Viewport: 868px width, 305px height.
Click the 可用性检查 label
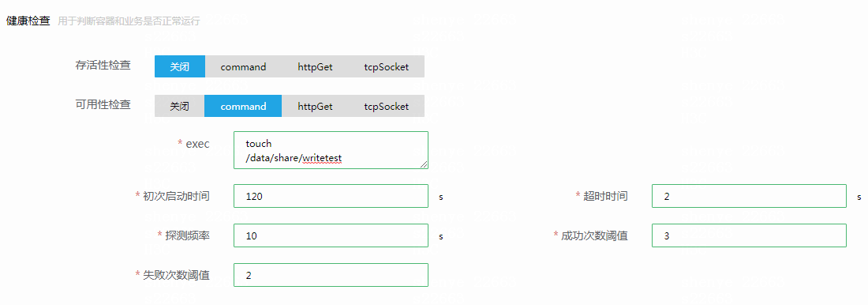[103, 104]
